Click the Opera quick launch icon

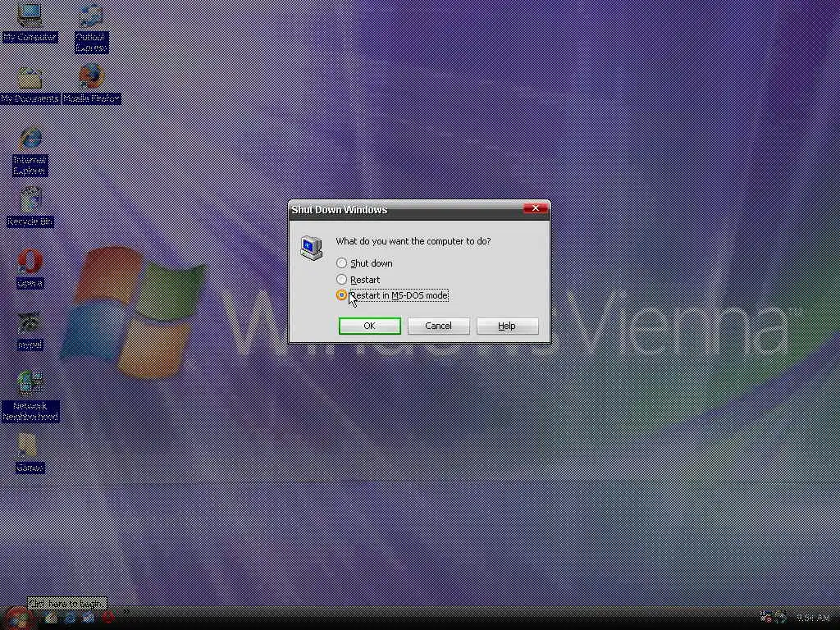[x=108, y=618]
